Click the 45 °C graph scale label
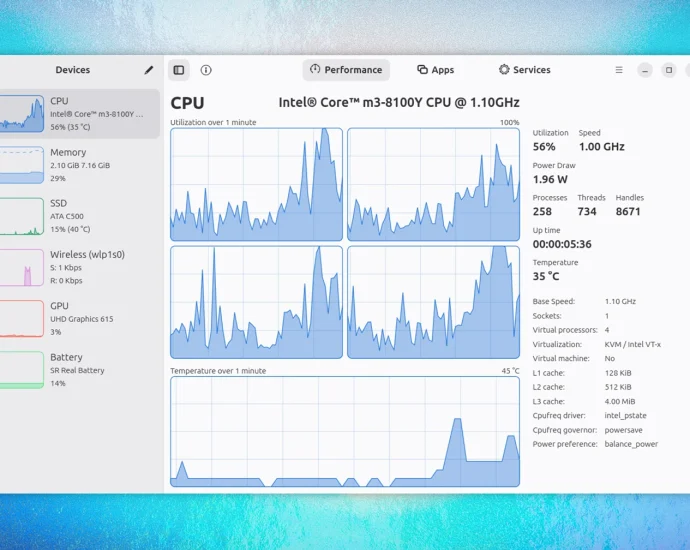The width and height of the screenshot is (690, 550). click(510, 371)
